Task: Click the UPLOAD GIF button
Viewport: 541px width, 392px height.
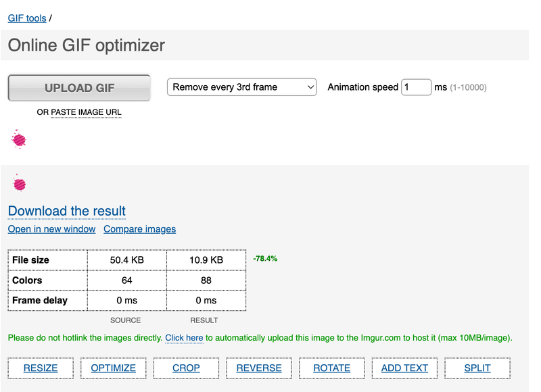Action: (79, 88)
